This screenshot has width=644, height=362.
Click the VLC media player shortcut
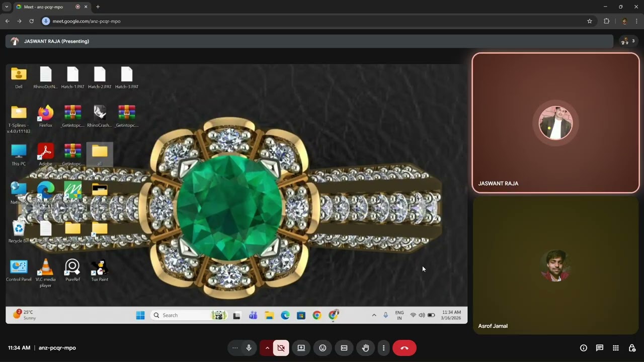coord(45,274)
